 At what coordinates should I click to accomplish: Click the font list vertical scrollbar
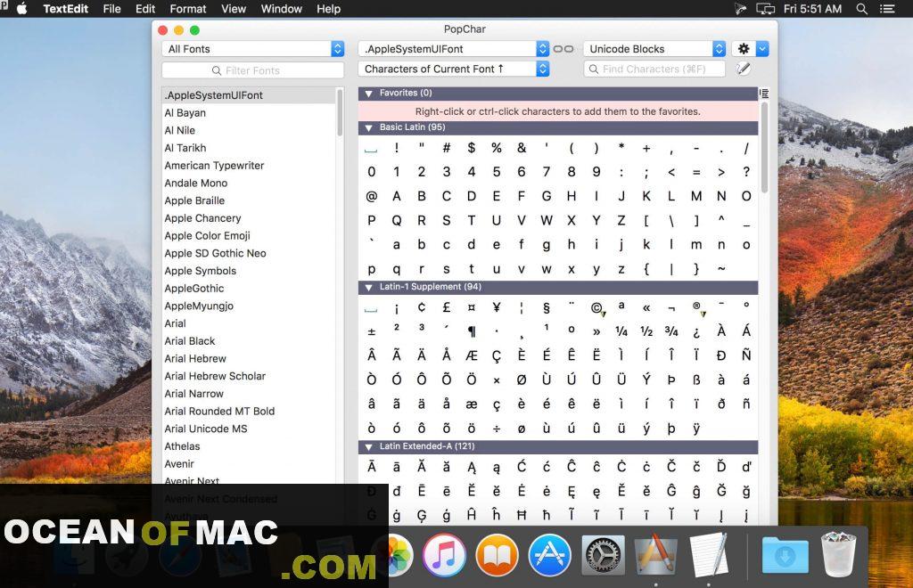point(340,113)
